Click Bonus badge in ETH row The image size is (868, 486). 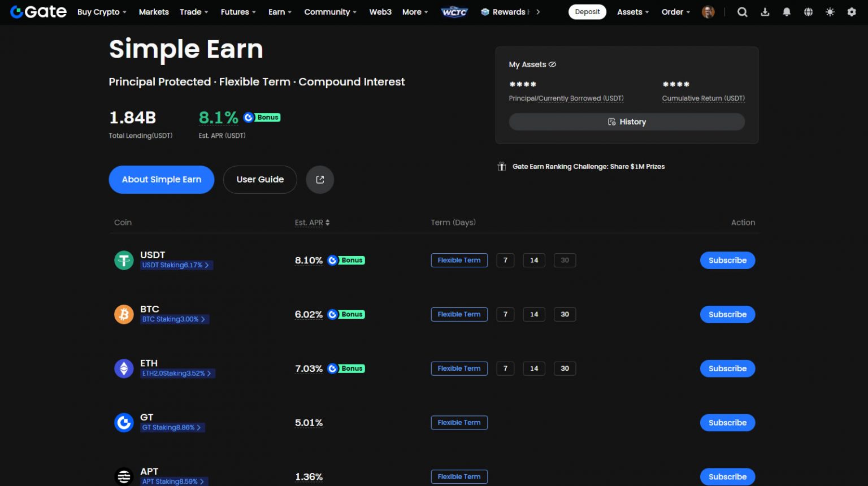pyautogui.click(x=346, y=368)
